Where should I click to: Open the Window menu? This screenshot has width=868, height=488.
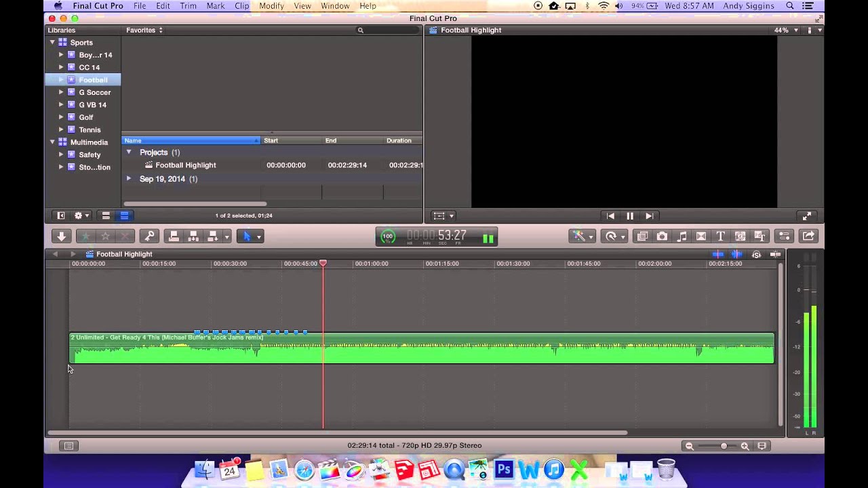335,5
